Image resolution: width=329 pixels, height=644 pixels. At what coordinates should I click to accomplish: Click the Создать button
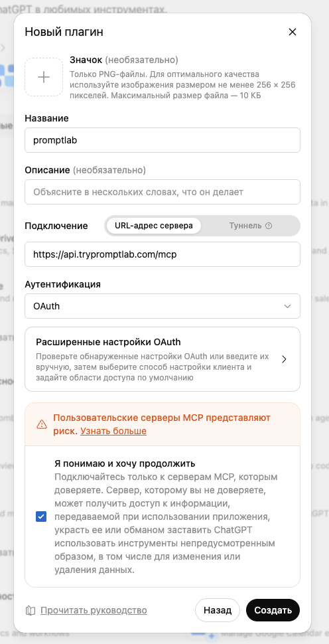click(x=273, y=610)
